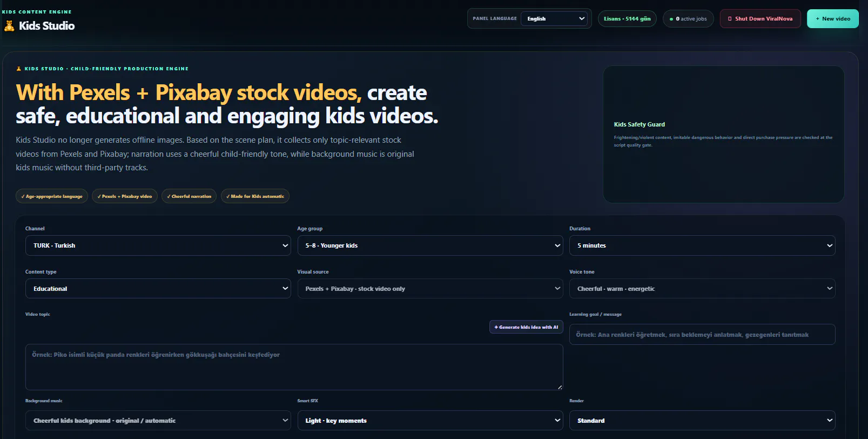The width and height of the screenshot is (868, 439).
Task: Click the small icon in Kids Studio production engine label
Action: [x=18, y=69]
